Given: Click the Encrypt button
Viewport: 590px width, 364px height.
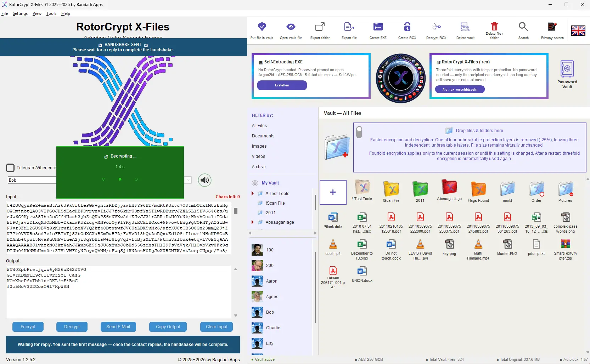Looking at the screenshot, I should pyautogui.click(x=28, y=327).
